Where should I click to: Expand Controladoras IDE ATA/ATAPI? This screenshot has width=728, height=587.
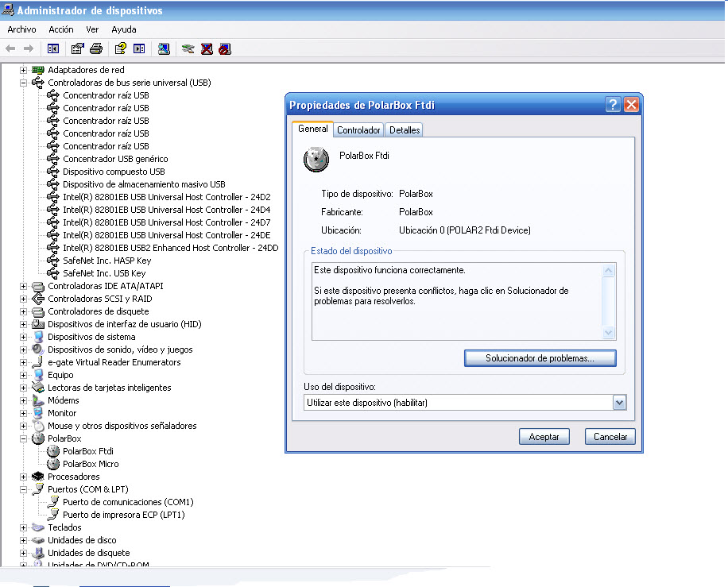click(x=23, y=286)
